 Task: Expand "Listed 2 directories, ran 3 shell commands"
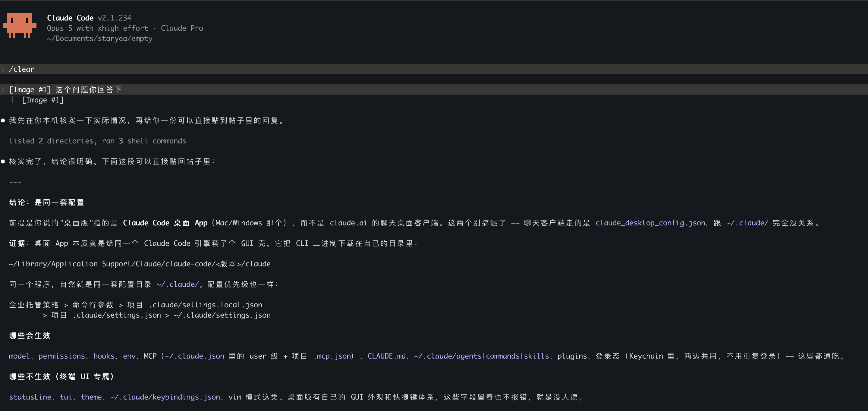[97, 141]
